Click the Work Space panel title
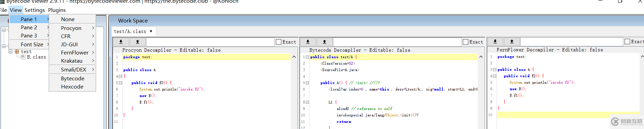Image resolution: width=644 pixels, height=129 pixels. (x=133, y=20)
